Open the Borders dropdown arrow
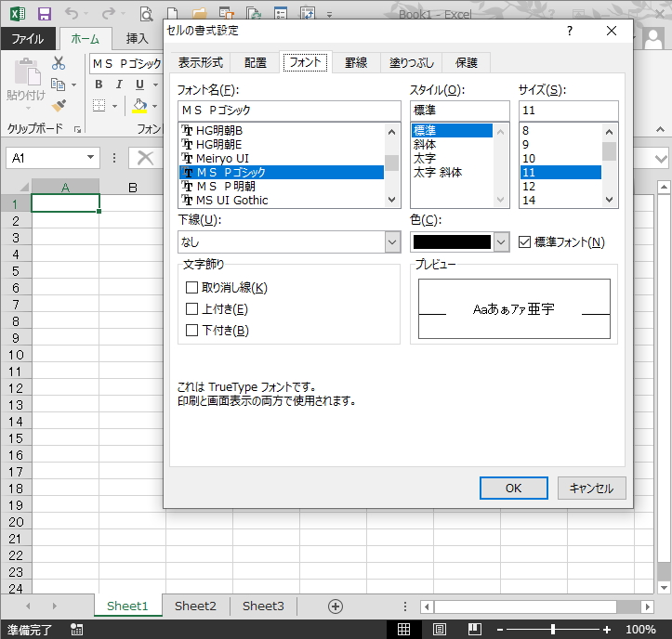Image resolution: width=672 pixels, height=639 pixels. click(x=114, y=106)
